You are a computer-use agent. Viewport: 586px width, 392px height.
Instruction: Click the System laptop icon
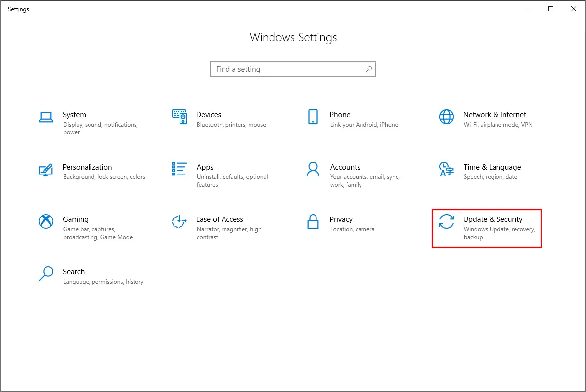point(46,117)
